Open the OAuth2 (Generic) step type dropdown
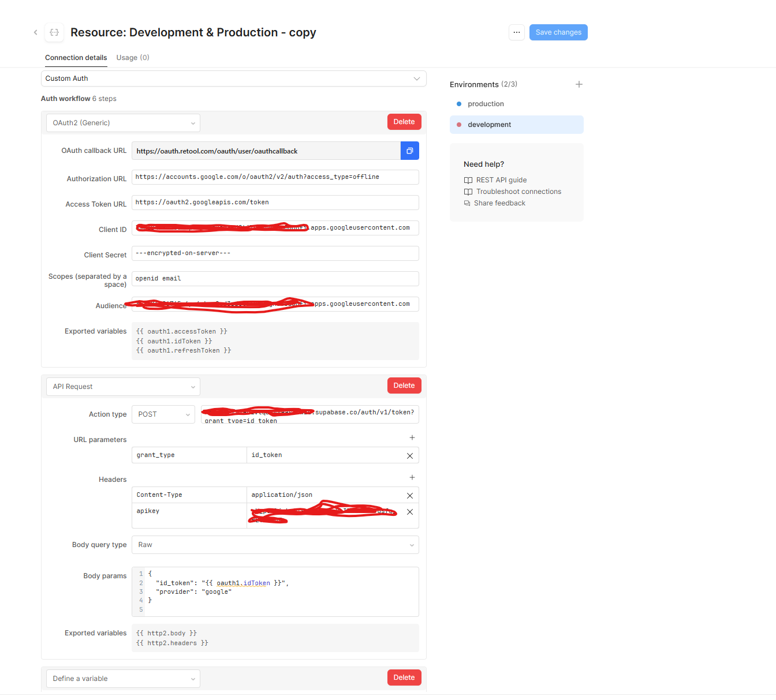The height and width of the screenshot is (700, 776). point(123,123)
